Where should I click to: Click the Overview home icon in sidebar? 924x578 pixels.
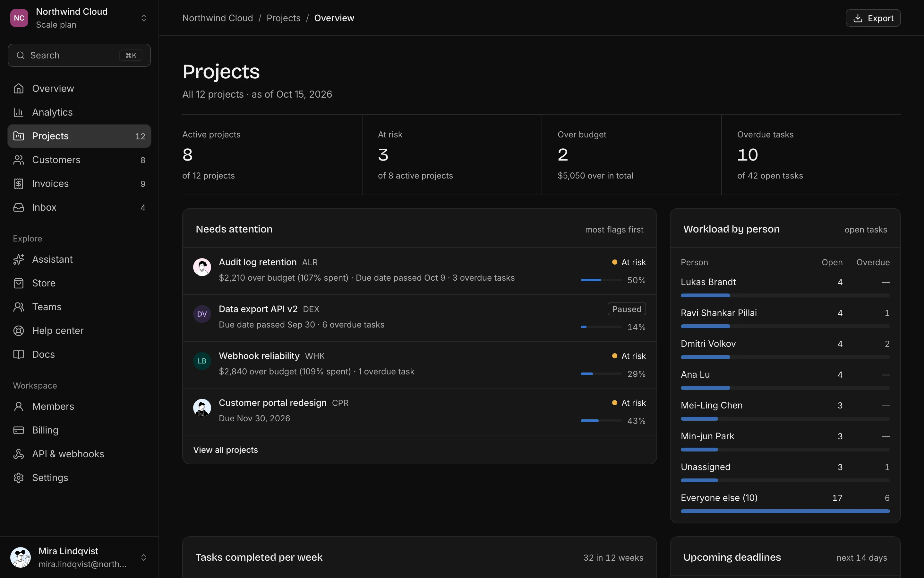(18, 88)
